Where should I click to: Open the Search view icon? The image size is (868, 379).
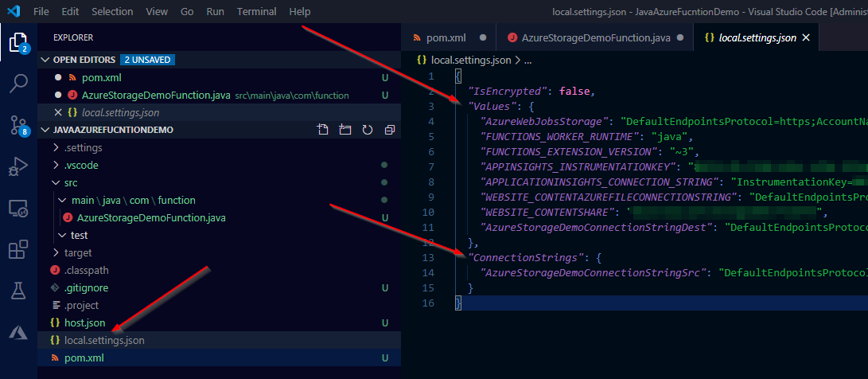click(x=18, y=84)
